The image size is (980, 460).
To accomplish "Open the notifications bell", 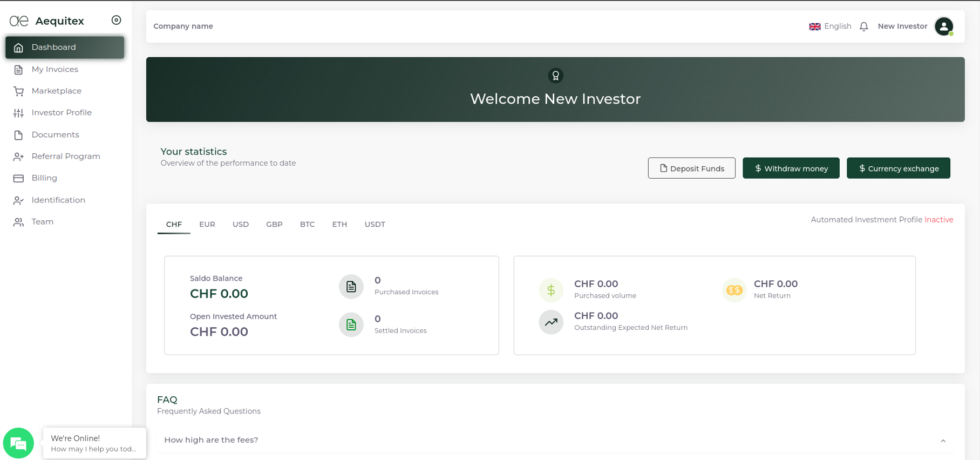I will click(x=863, y=26).
